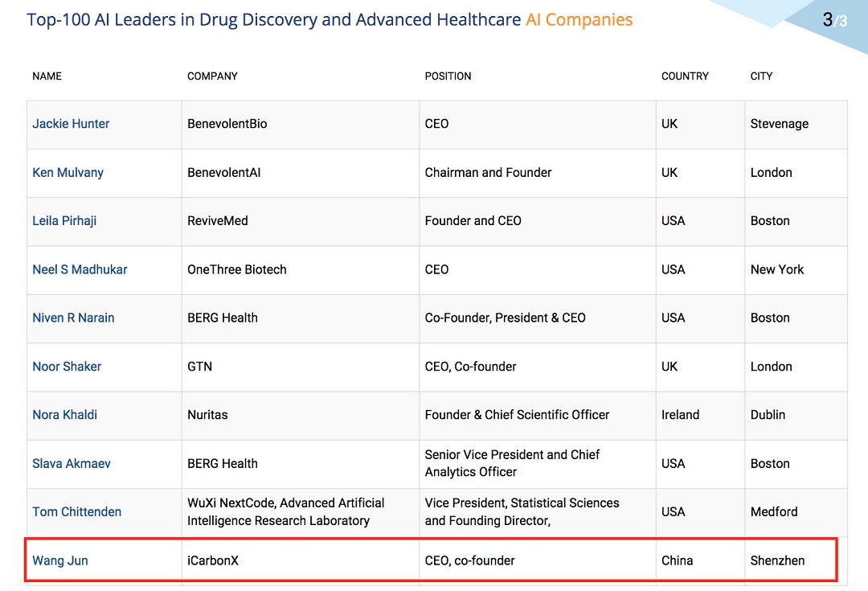Select the iCarbonX company cell

coord(301,560)
